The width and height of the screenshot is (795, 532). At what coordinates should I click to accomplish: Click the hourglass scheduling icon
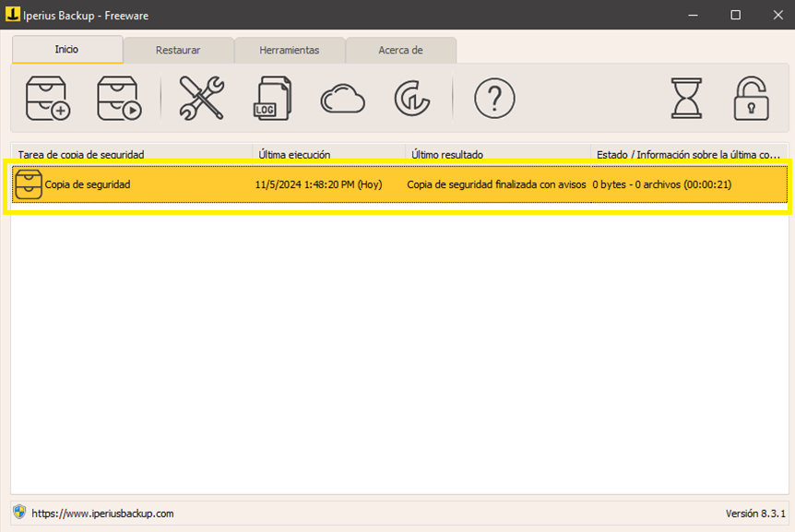[x=686, y=98]
